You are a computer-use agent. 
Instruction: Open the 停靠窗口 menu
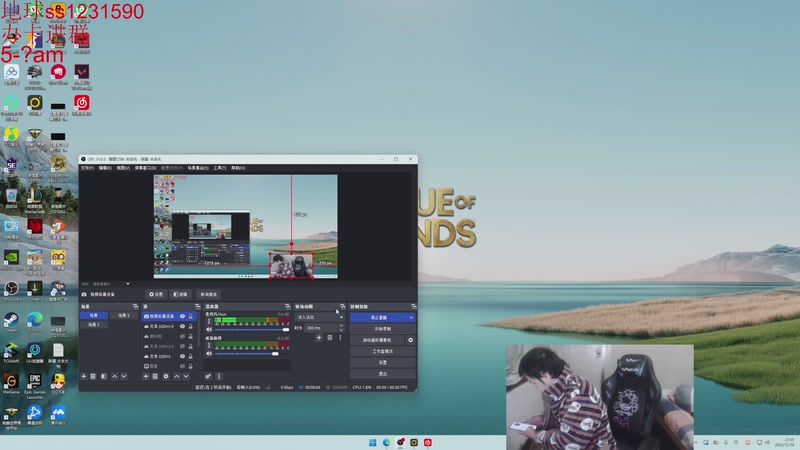145,168
